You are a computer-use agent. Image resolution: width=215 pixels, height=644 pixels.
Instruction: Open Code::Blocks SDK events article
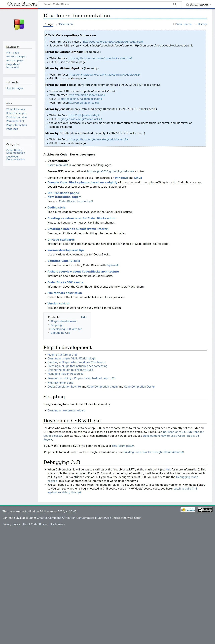pos(65,282)
